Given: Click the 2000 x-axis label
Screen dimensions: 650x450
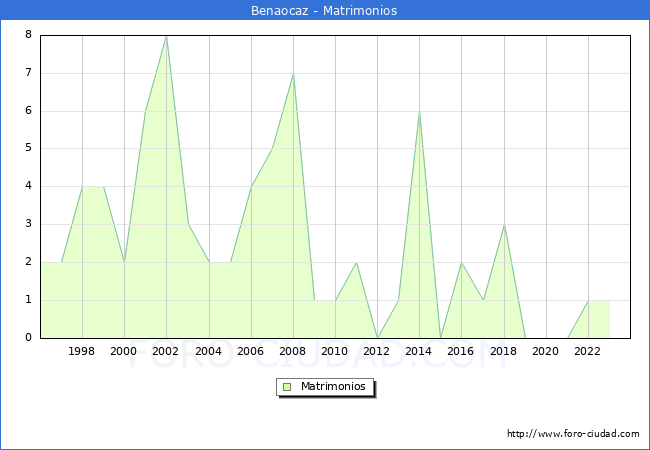Looking at the screenshot, I should coord(124,351).
